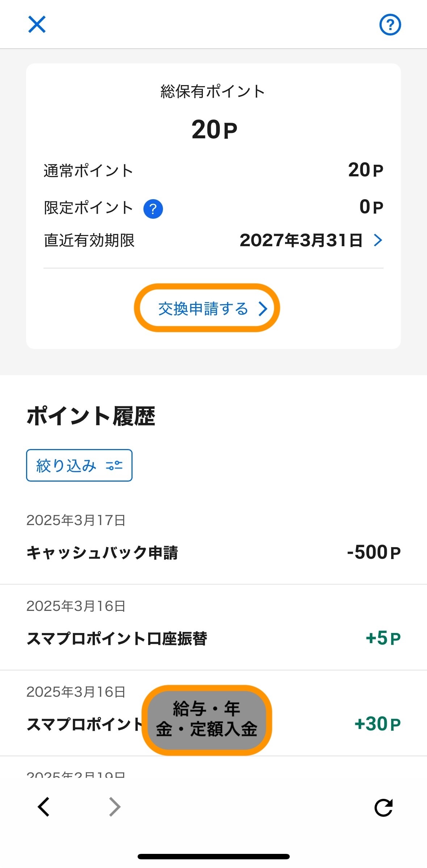Select the +30P スマプロポイント entry
The height and width of the screenshot is (868, 427).
[x=377, y=724]
